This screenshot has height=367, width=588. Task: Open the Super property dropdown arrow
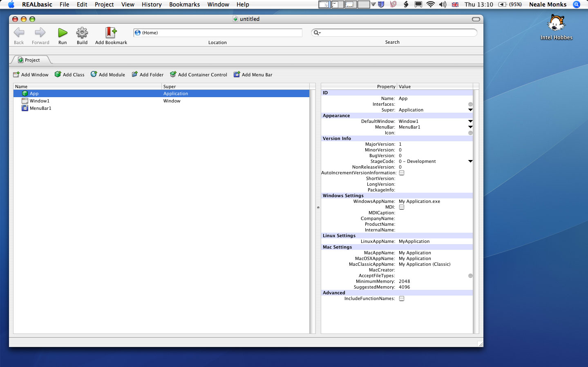(470, 110)
